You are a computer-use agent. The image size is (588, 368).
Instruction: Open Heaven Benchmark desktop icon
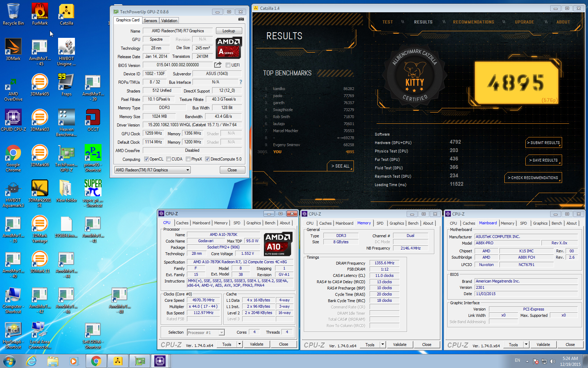tap(66, 123)
